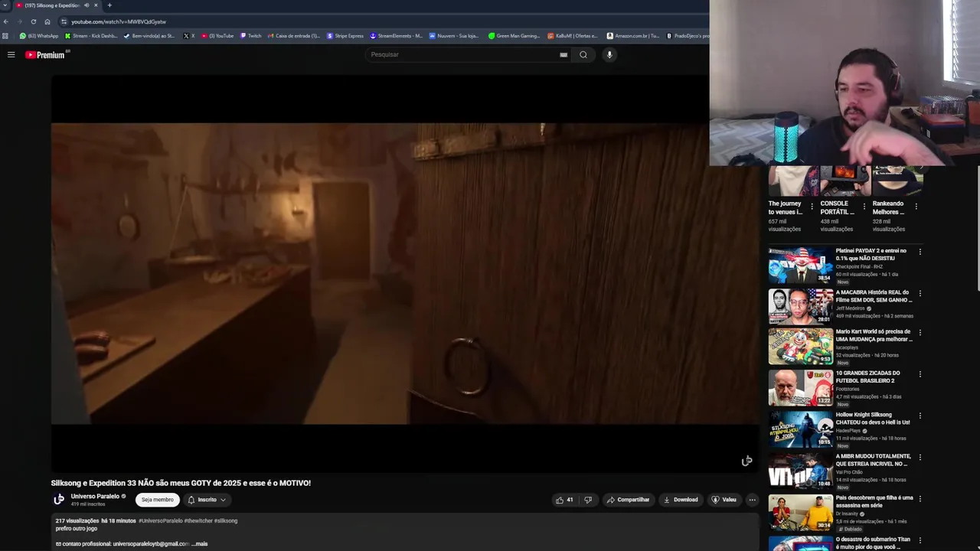This screenshot has width=980, height=551.
Task: Open the YouTube guide hamburger menu
Action: click(x=11, y=54)
